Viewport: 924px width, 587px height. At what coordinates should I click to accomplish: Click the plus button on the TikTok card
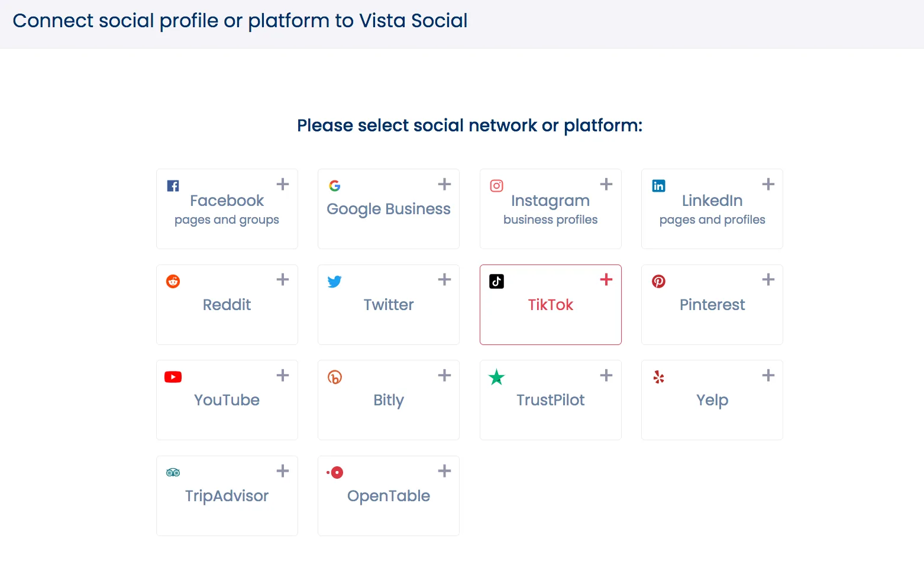[606, 279]
